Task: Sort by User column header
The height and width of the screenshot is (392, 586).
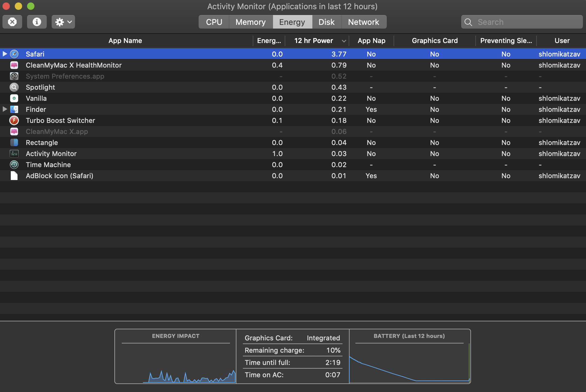Action: click(562, 41)
